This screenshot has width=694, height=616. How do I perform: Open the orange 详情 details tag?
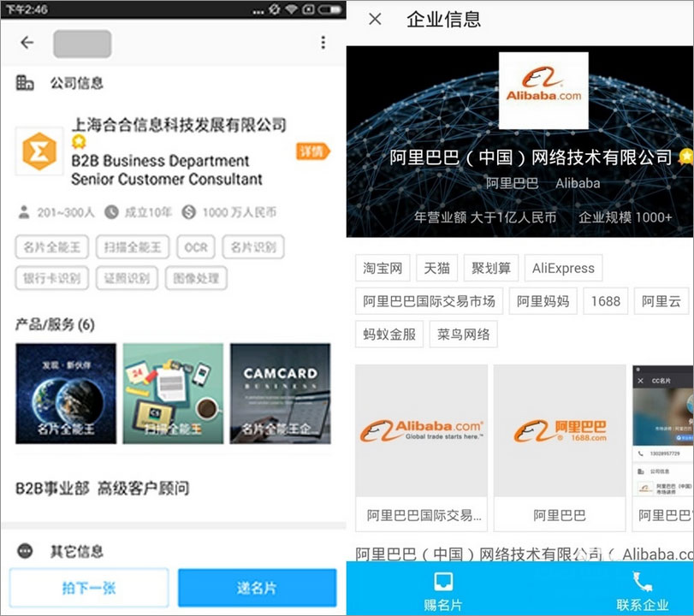pyautogui.click(x=313, y=151)
